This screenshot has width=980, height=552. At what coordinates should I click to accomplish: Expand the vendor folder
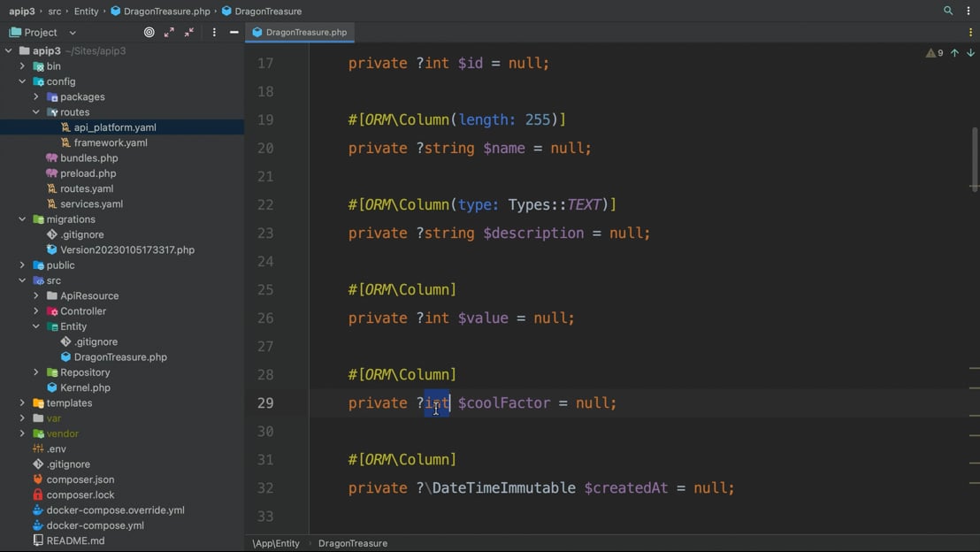(x=22, y=433)
